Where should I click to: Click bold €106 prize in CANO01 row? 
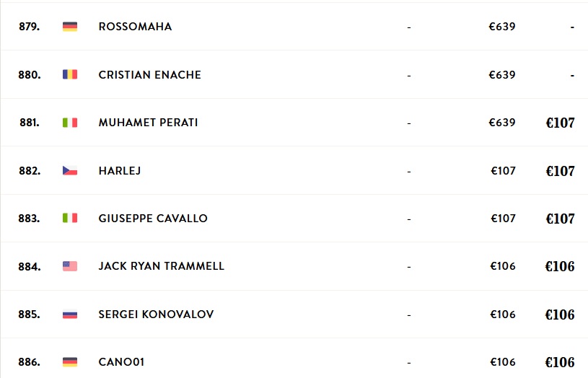point(559,362)
